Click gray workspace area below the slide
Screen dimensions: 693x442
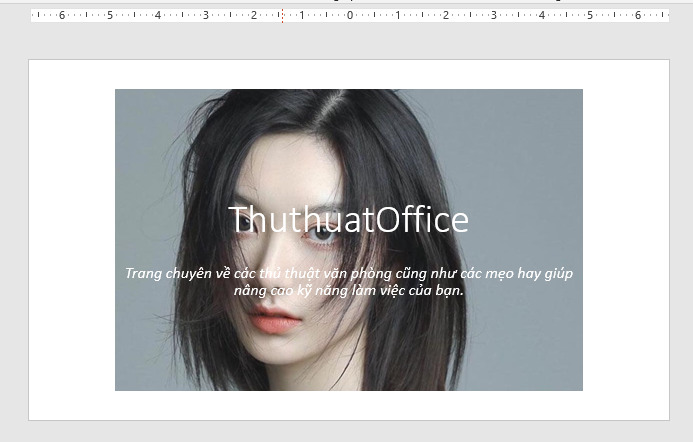coord(348,431)
